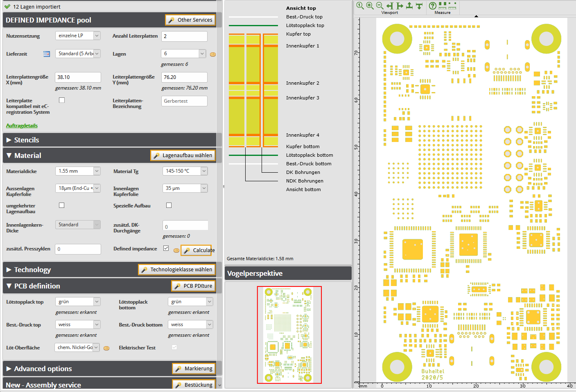Click the pan right arrow viewport icon
576x392 pixels.
click(400, 6)
